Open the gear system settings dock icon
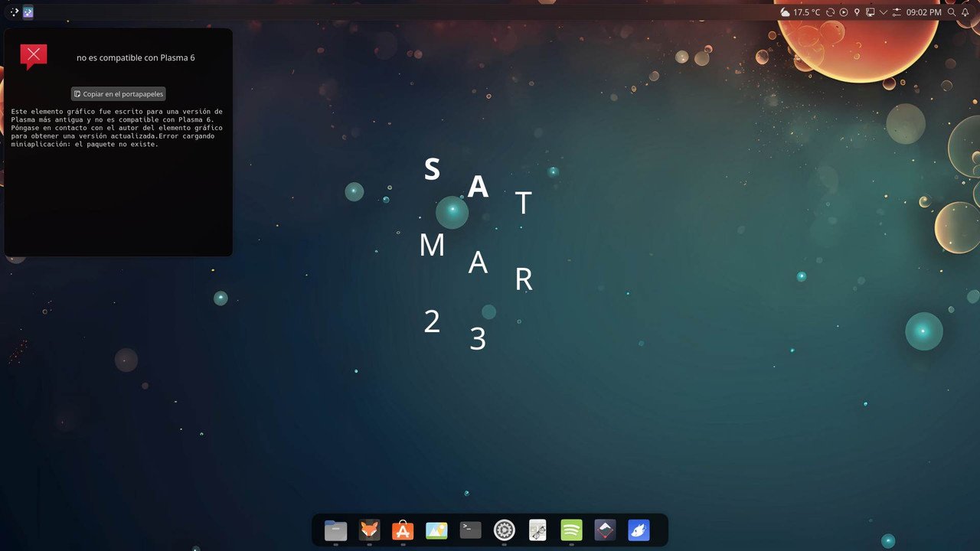Viewport: 980px width, 551px height. [x=504, y=530]
